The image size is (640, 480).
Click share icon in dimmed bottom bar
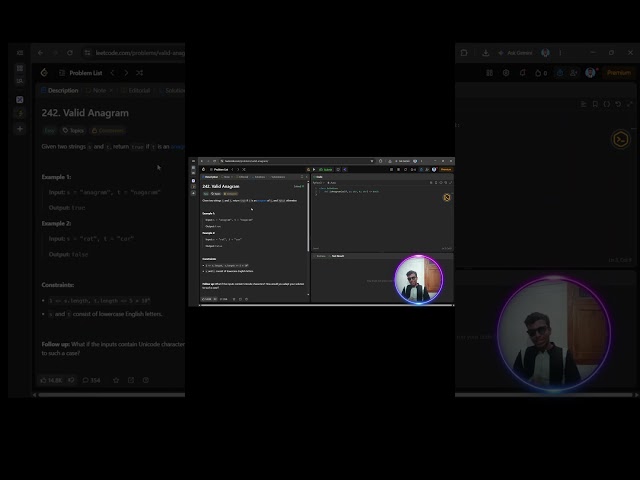[x=131, y=380]
